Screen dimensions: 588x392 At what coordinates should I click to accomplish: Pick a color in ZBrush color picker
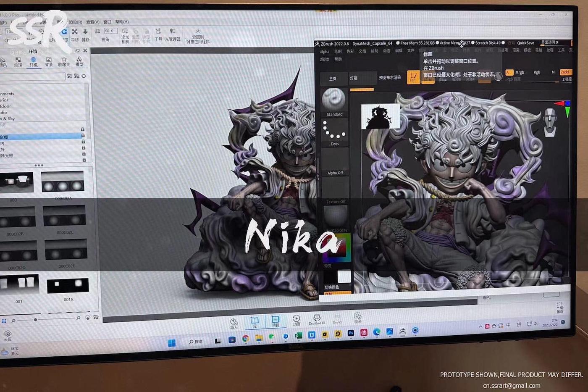337,247
